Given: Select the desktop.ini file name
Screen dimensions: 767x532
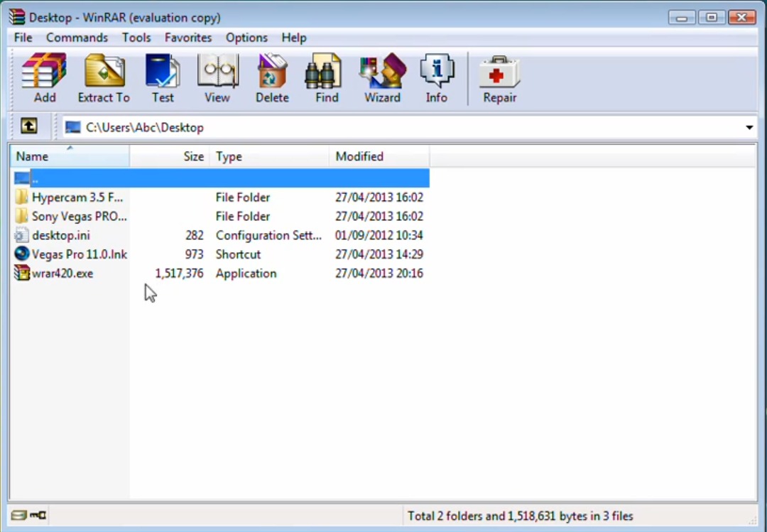Looking at the screenshot, I should pyautogui.click(x=61, y=235).
